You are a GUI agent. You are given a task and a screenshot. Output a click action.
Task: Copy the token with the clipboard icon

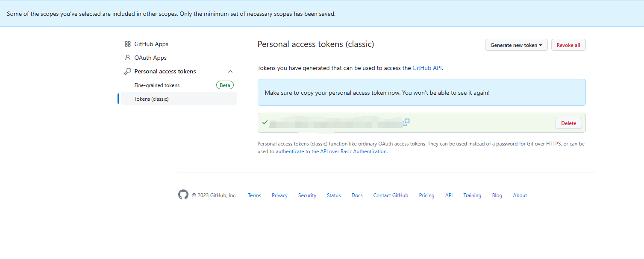point(406,122)
